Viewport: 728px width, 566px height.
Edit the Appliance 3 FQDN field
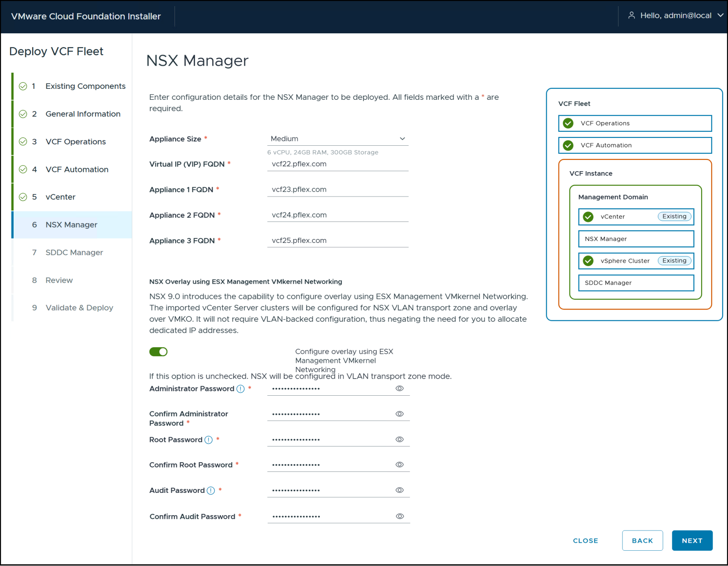coord(338,240)
